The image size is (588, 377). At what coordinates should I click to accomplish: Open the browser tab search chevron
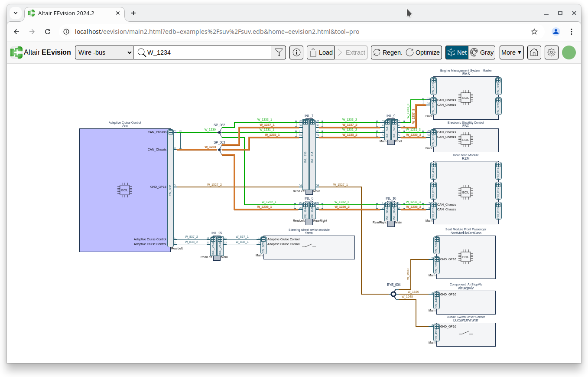(16, 13)
